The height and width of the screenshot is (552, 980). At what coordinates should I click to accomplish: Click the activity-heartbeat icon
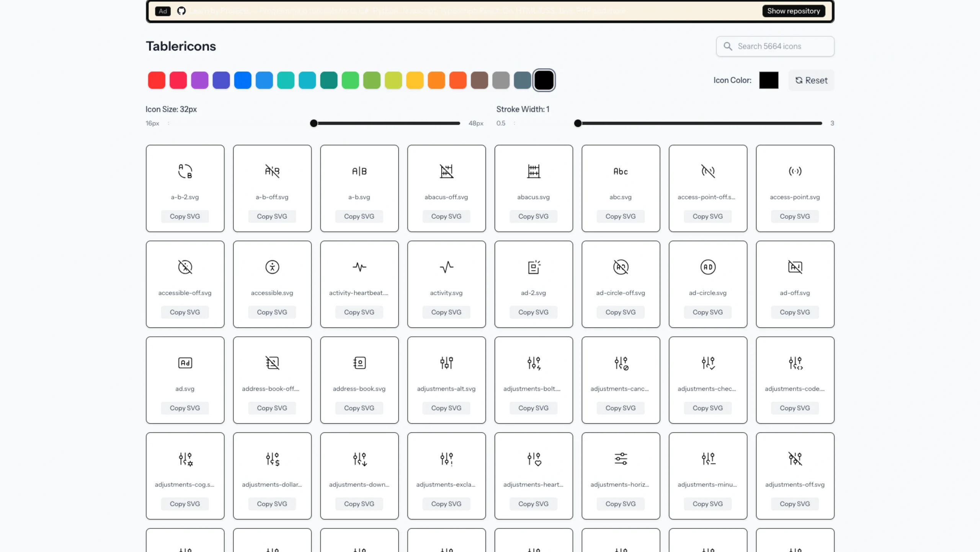pyautogui.click(x=359, y=267)
